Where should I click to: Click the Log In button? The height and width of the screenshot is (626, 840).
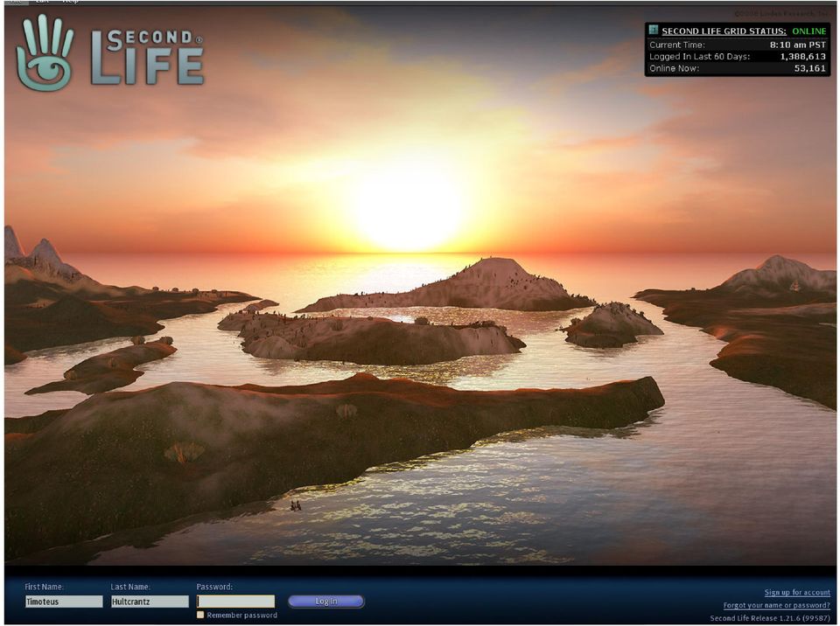pos(326,602)
